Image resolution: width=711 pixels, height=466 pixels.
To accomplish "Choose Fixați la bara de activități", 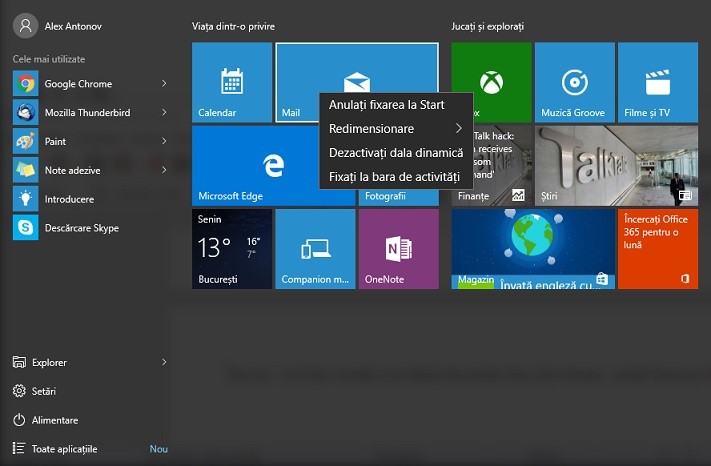I will (396, 177).
